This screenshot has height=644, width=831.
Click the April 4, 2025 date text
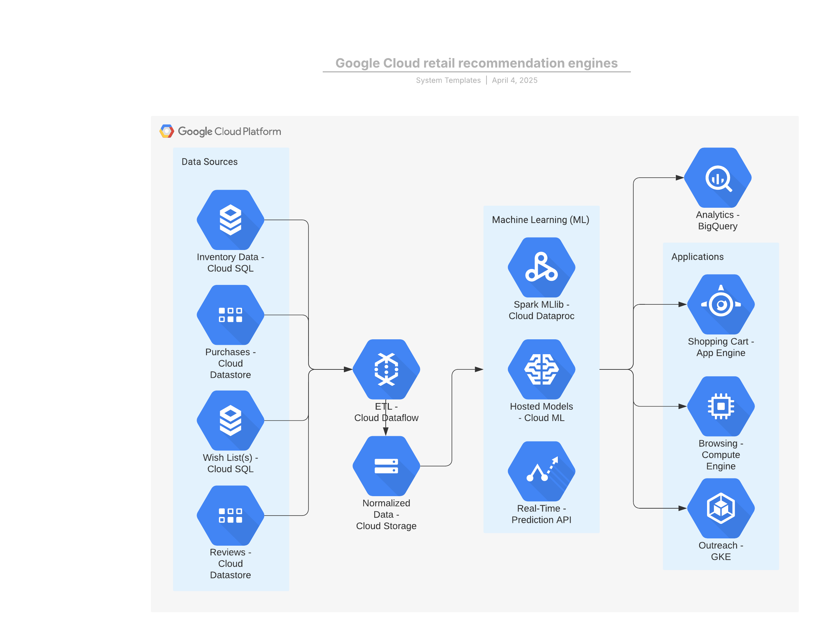(x=515, y=80)
